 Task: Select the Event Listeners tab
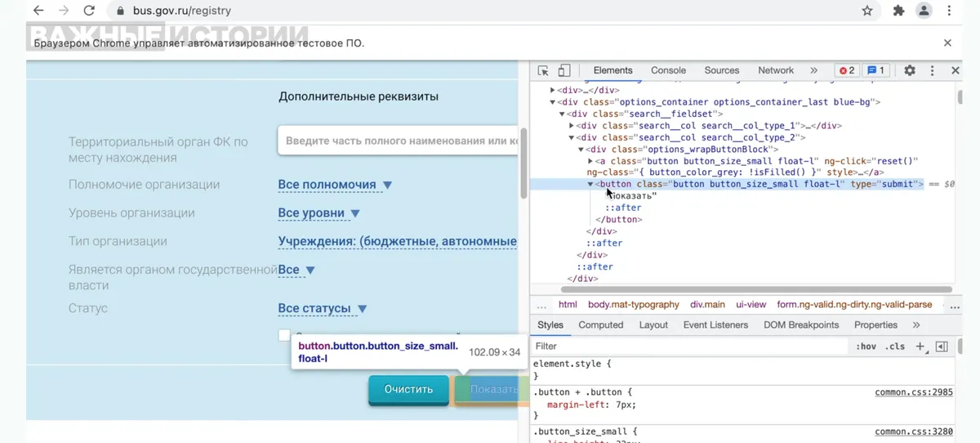pos(715,324)
